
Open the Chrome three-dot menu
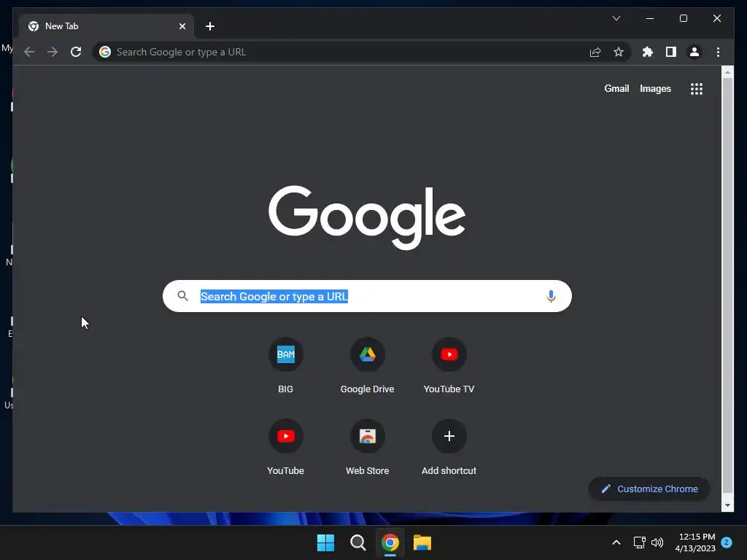point(718,52)
